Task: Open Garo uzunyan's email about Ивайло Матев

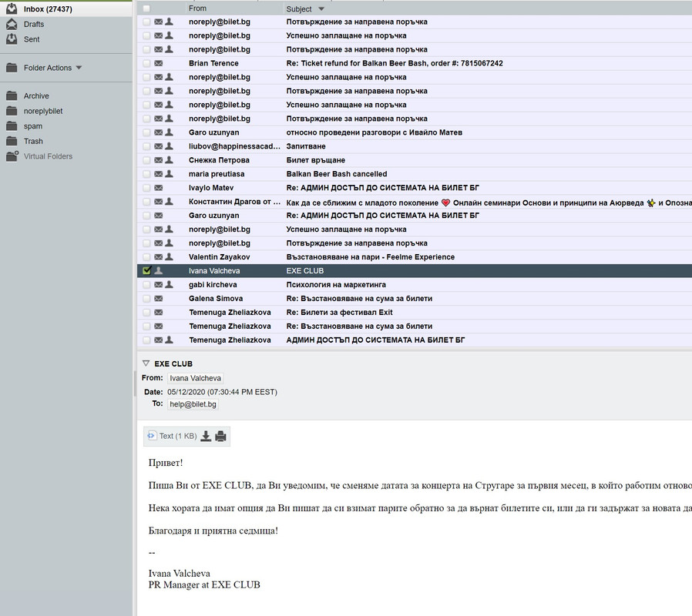Action: [x=374, y=132]
